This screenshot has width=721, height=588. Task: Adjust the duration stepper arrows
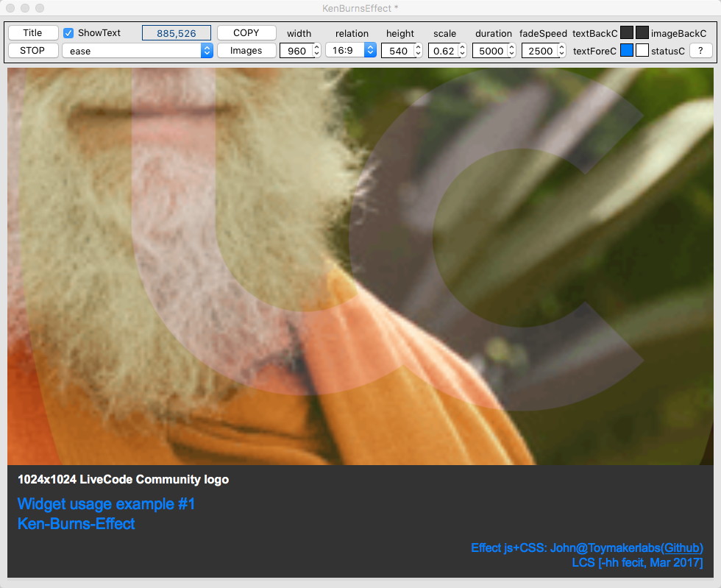pos(511,51)
